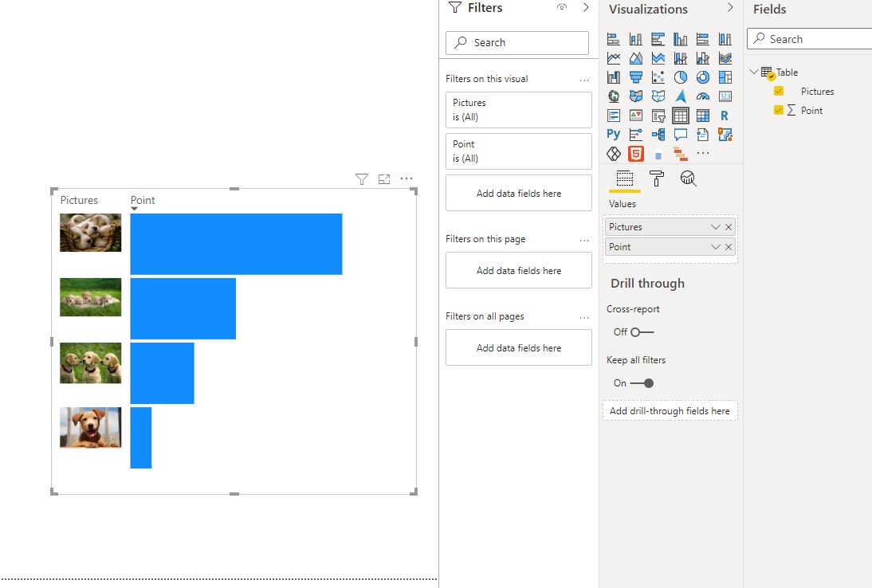Viewport: 872px width, 588px height.
Task: Open Point field dropdown in Values
Action: (715, 247)
